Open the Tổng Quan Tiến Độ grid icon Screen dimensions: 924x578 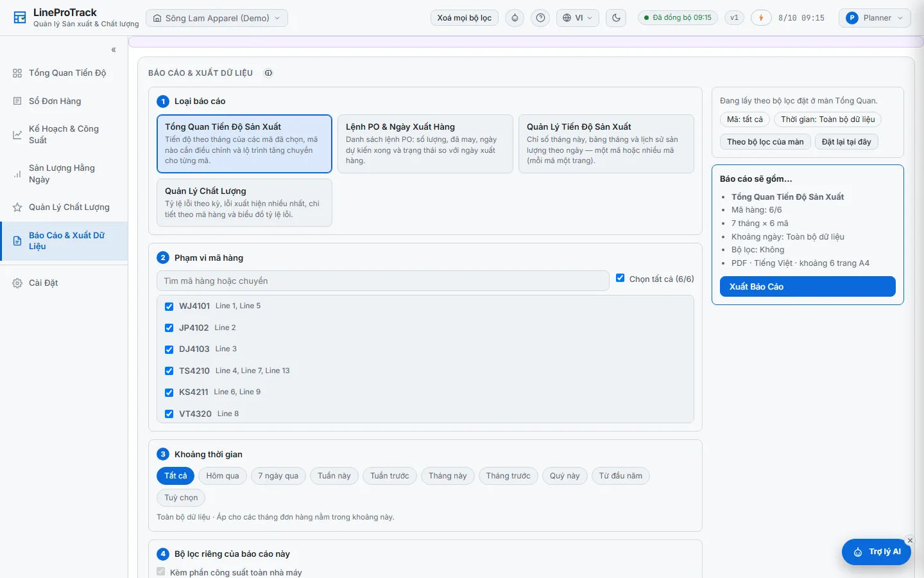17,73
